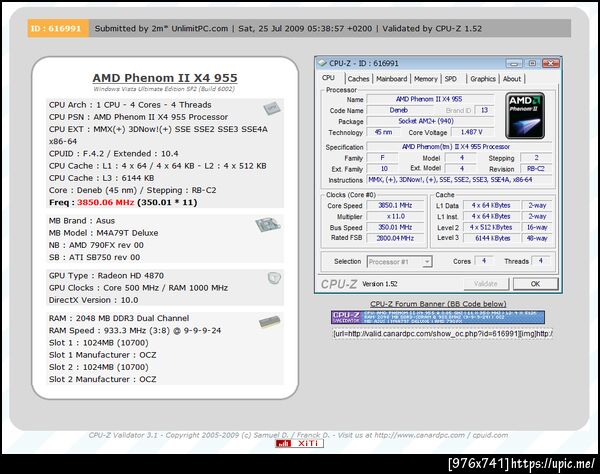Click the XiTi statistics badge
600x474 pixels.
pos(300,443)
